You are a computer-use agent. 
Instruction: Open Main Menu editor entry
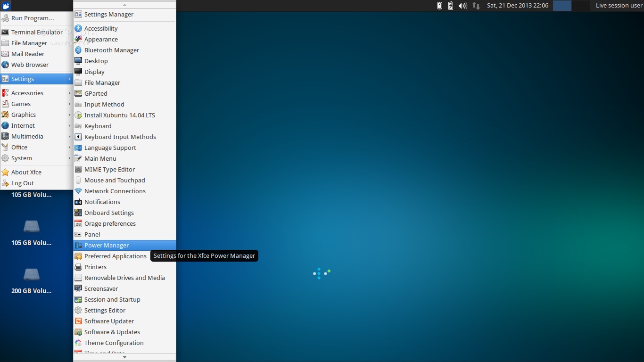click(124, 158)
